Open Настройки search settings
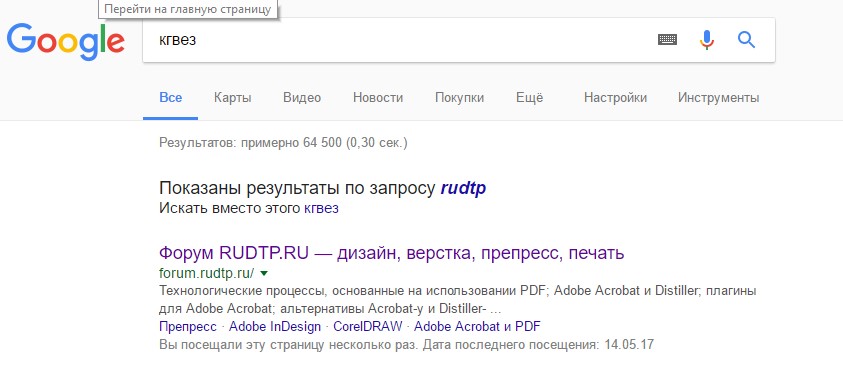Screen dimensions: 843x365 [x=616, y=98]
